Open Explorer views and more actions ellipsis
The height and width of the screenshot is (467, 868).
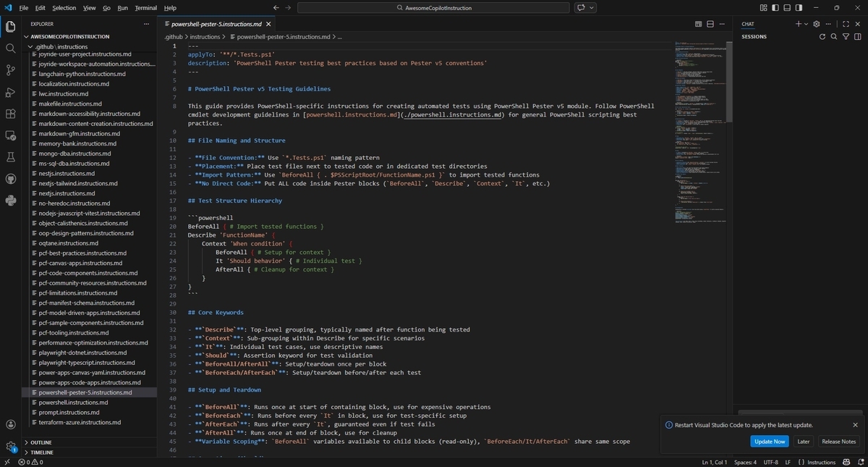click(x=148, y=24)
